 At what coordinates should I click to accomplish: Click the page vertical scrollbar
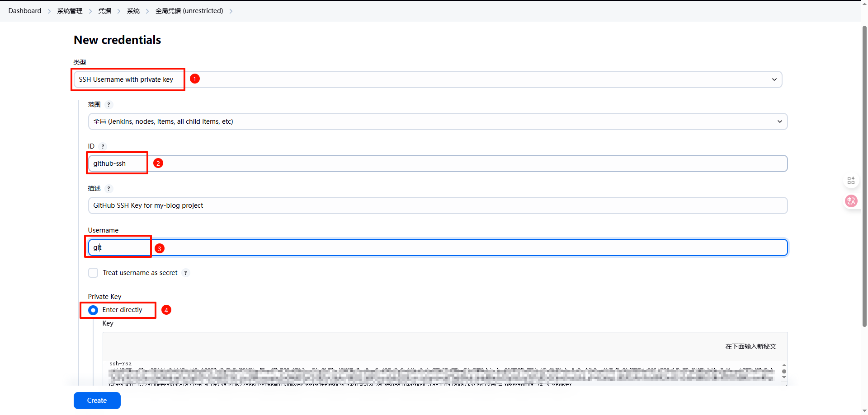[864, 181]
